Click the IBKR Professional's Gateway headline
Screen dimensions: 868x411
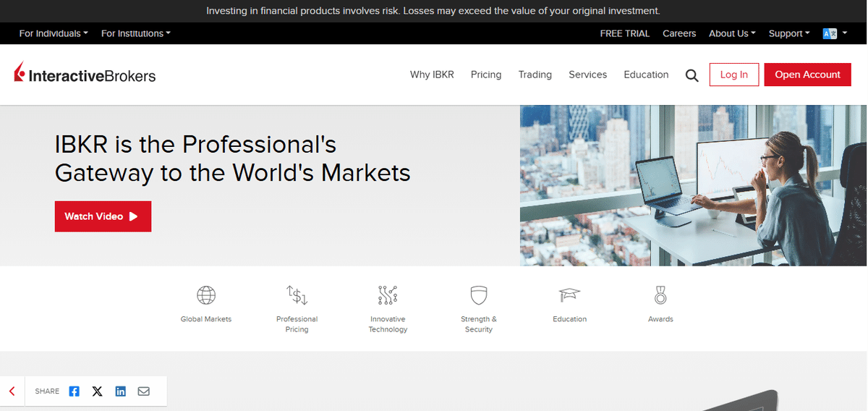[x=233, y=158]
